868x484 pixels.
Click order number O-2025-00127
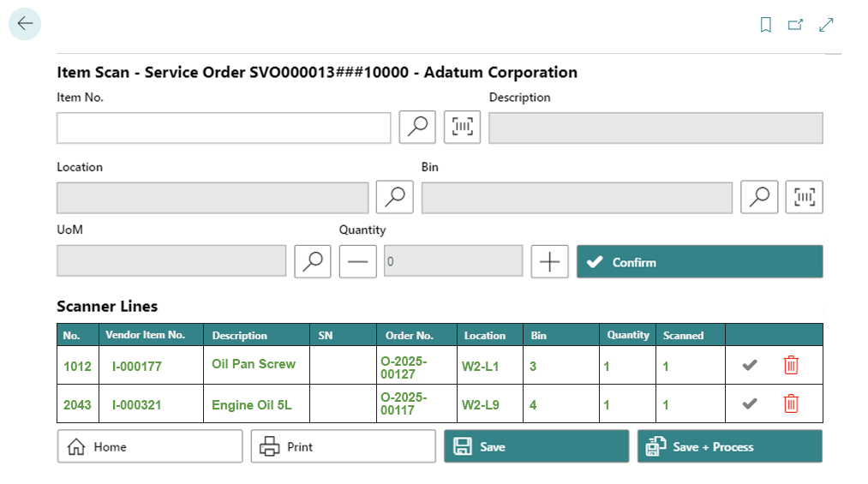(404, 367)
